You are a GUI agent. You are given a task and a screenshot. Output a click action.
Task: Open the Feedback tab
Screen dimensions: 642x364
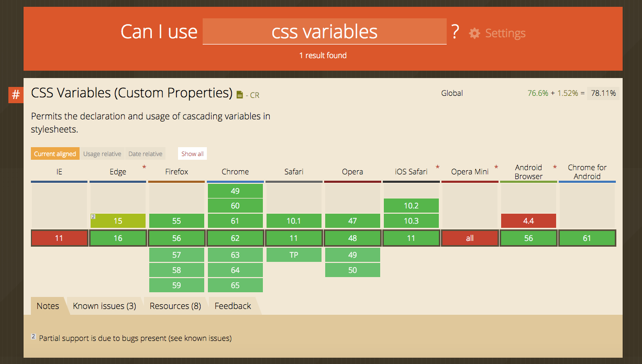click(233, 306)
